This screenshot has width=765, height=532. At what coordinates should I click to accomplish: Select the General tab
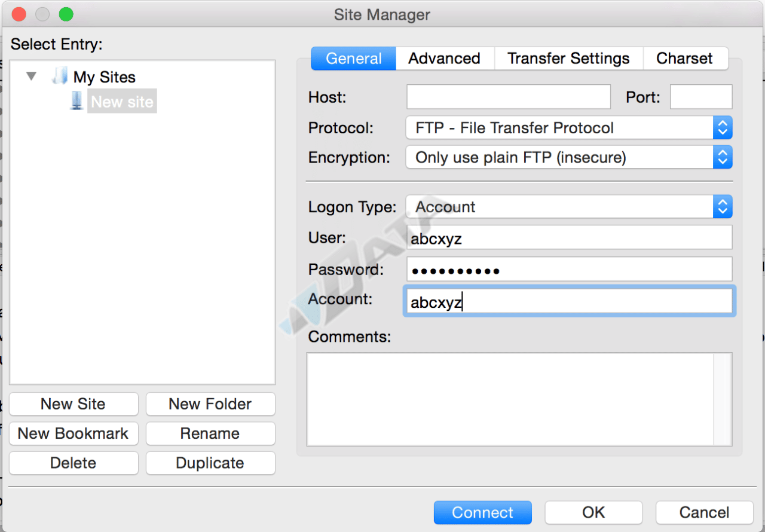pos(354,59)
